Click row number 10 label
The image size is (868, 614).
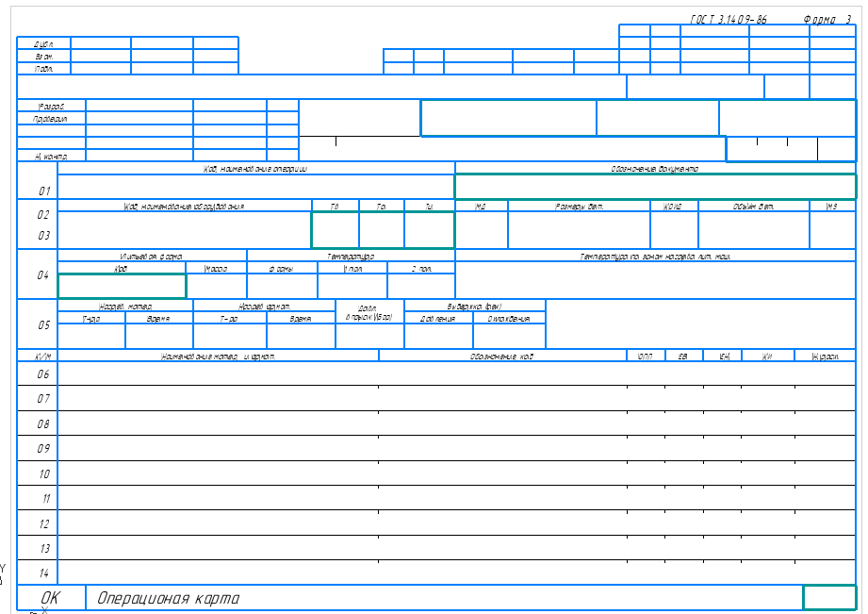pos(43,473)
